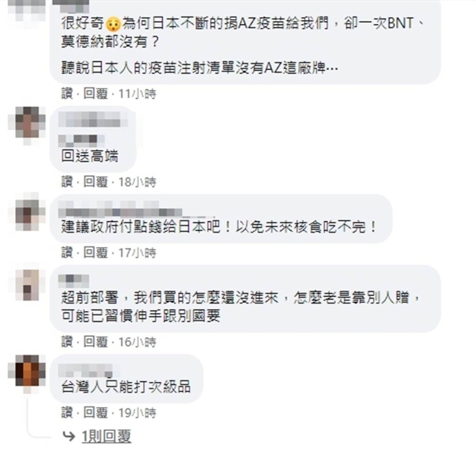This screenshot has width=476, height=452.
Task: Reply to the 回送高端 comment
Action: 96,182
